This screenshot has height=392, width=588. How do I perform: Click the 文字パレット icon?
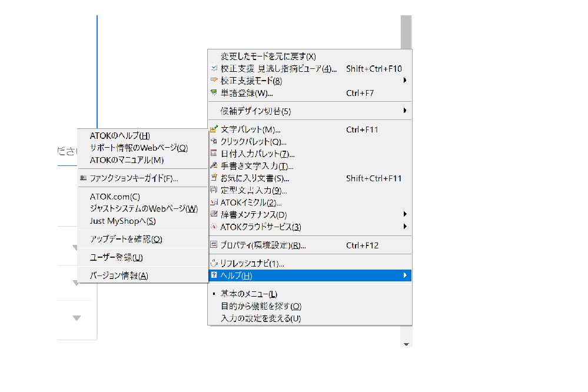tap(214, 129)
